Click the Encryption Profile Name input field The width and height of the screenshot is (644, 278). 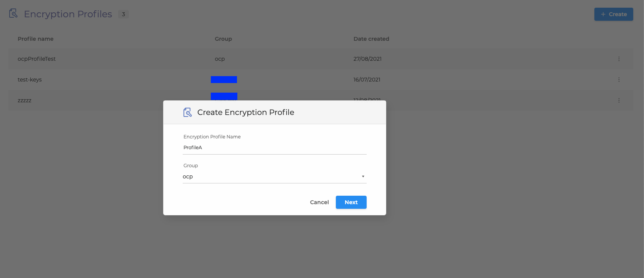[x=274, y=148]
